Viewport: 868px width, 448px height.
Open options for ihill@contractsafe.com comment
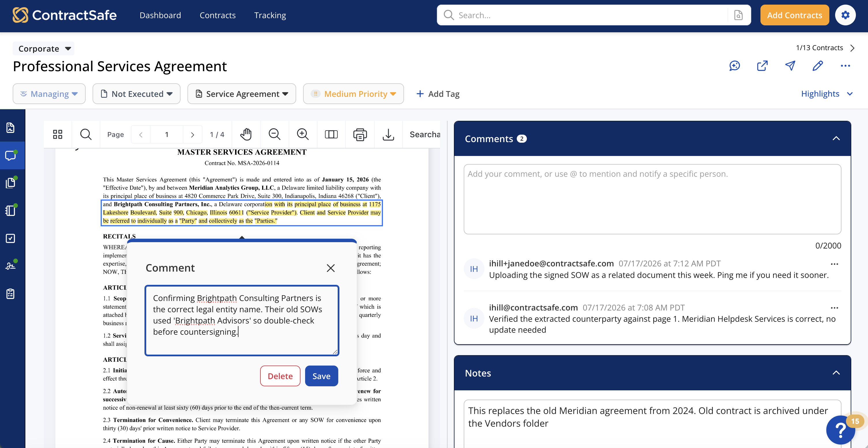(834, 308)
